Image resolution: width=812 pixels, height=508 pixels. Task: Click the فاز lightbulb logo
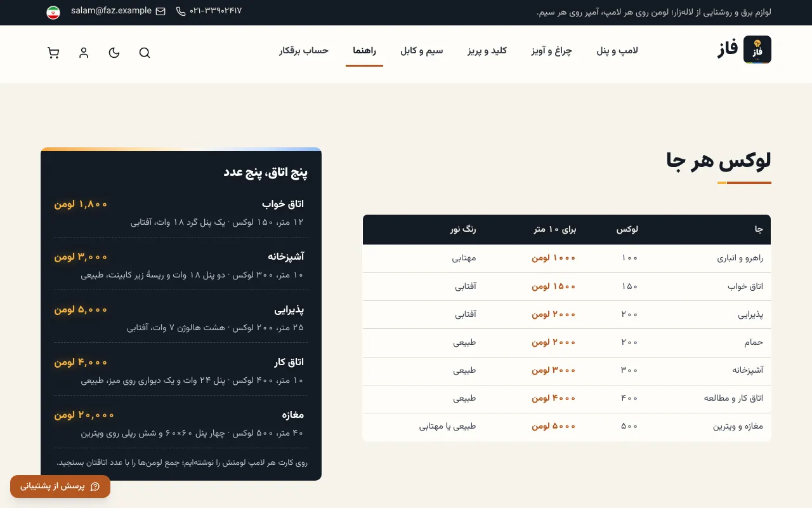pyautogui.click(x=757, y=50)
